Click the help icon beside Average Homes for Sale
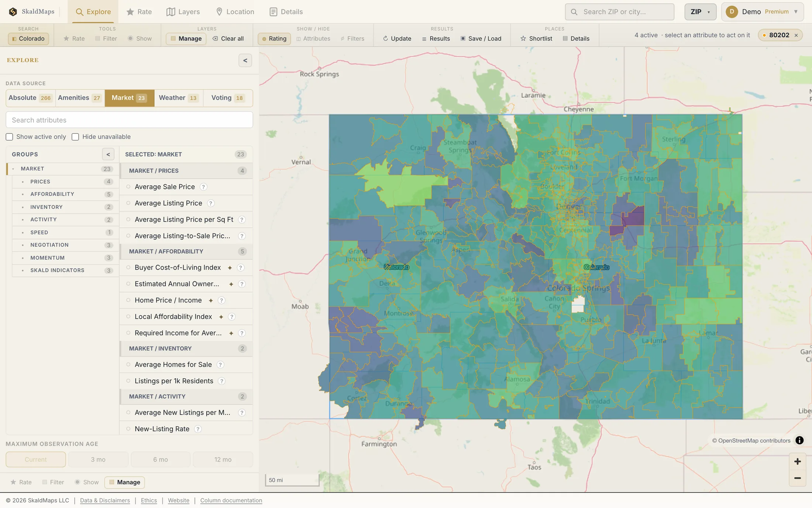Screen dimensions: 812x508 (x=220, y=365)
